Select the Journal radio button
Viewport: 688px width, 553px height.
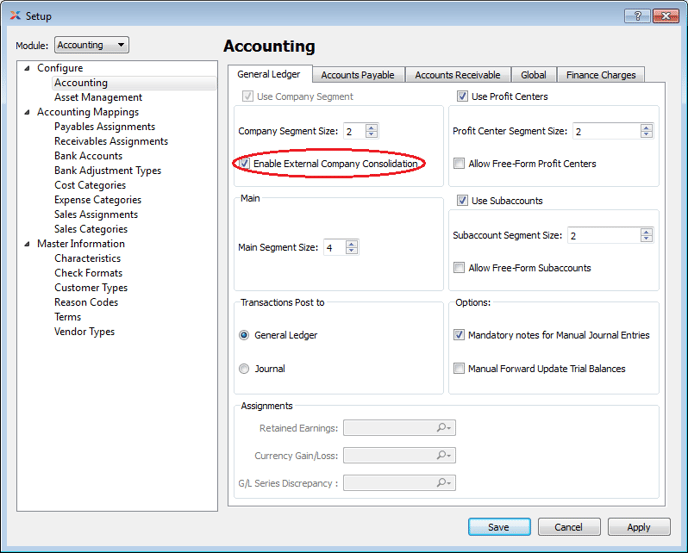click(245, 369)
